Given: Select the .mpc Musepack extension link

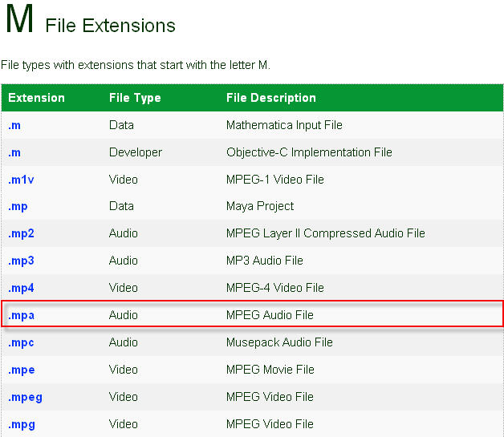Looking at the screenshot, I should pyautogui.click(x=21, y=343).
